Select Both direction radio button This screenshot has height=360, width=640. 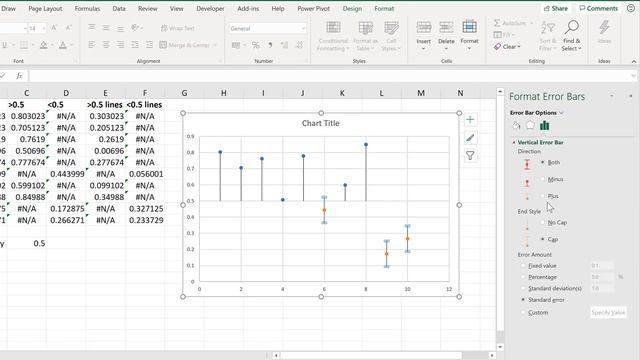click(x=542, y=162)
